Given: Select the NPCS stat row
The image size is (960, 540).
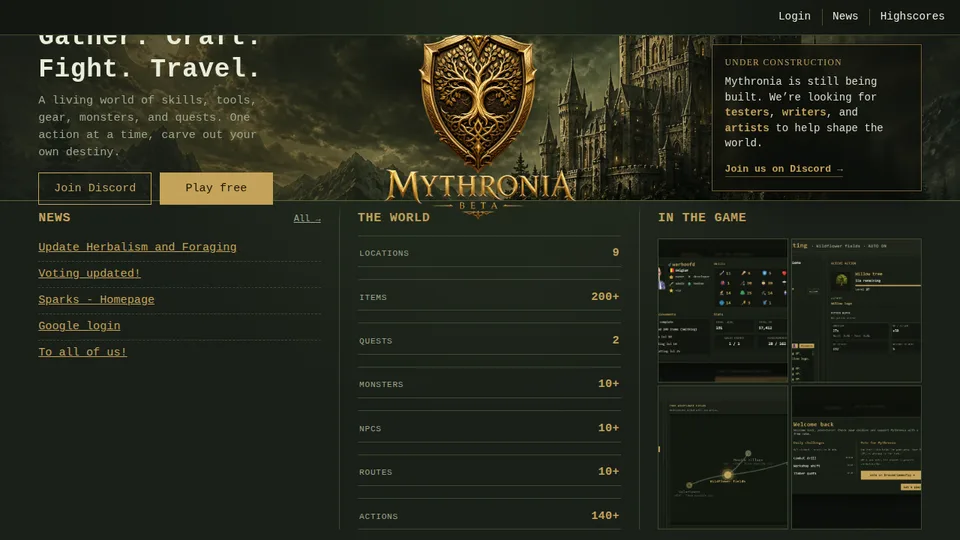Looking at the screenshot, I should tap(489, 427).
